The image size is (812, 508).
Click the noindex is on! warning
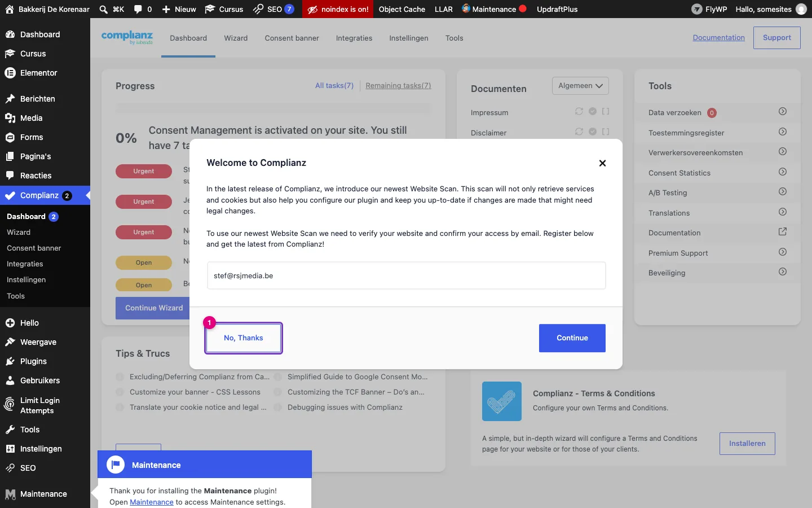338,9
